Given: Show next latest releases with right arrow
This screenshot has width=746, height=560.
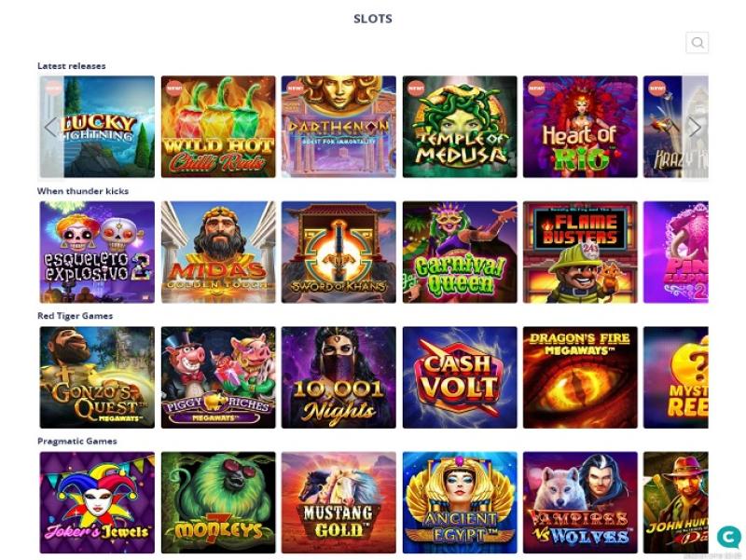Looking at the screenshot, I should pos(695,127).
